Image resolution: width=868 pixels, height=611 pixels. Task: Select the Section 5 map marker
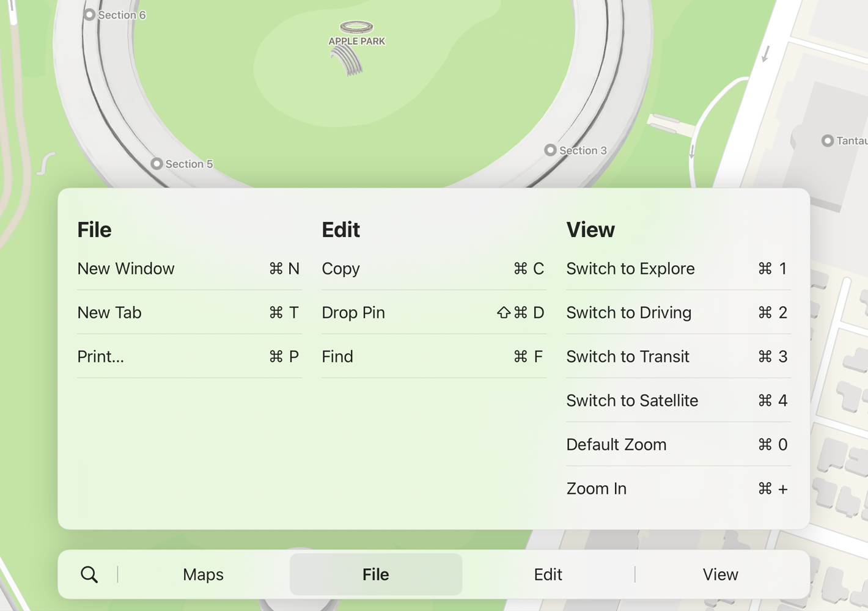click(x=156, y=164)
